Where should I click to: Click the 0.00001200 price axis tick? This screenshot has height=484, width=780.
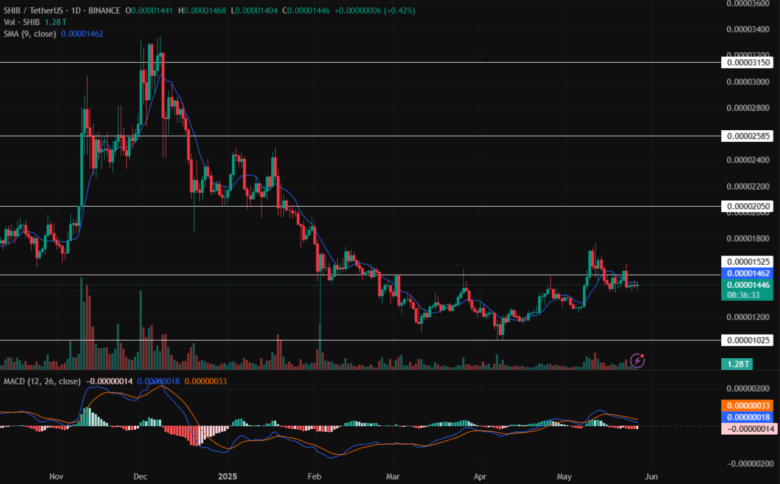pos(748,317)
